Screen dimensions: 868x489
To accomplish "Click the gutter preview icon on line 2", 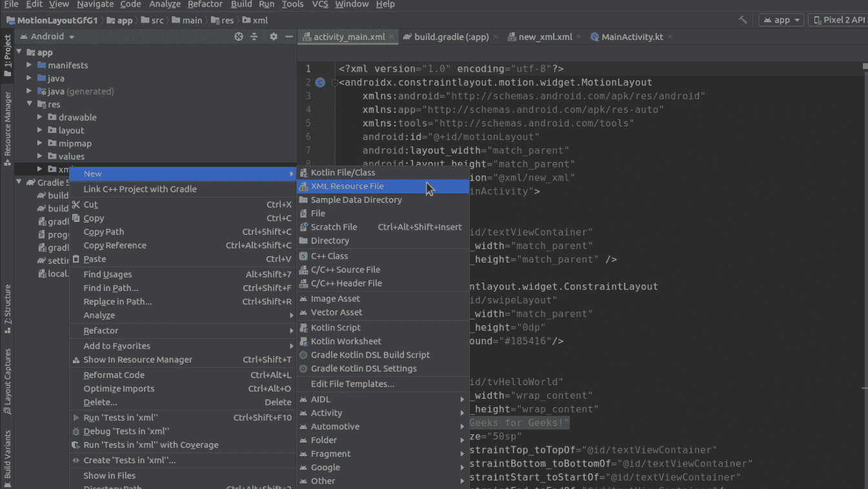I will tap(321, 82).
